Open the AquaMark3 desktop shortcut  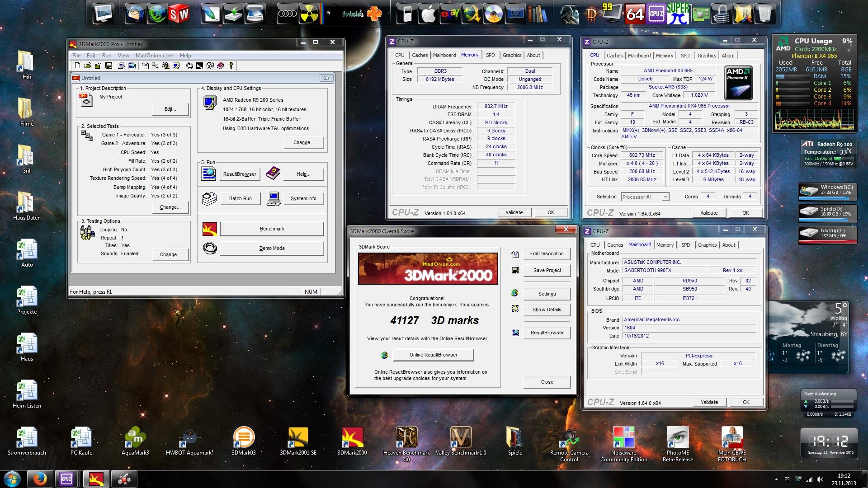135,441
